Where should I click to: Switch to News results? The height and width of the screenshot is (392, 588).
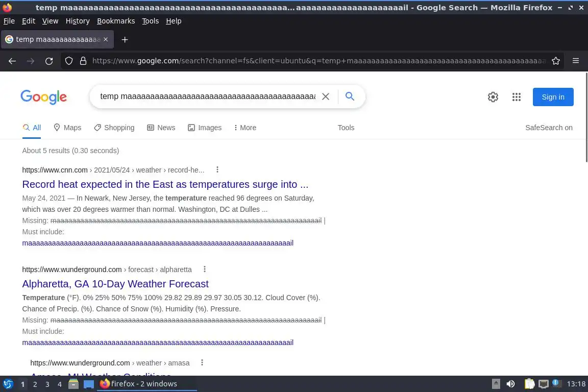pos(161,128)
